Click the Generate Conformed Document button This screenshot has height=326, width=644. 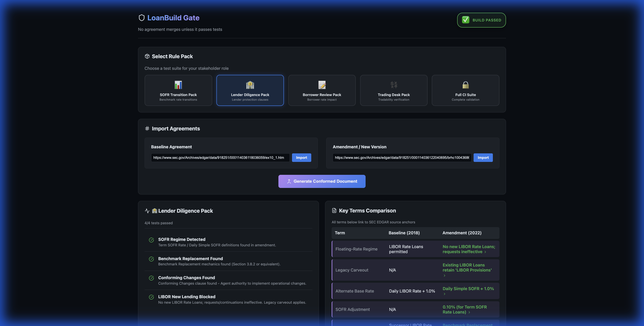click(322, 181)
